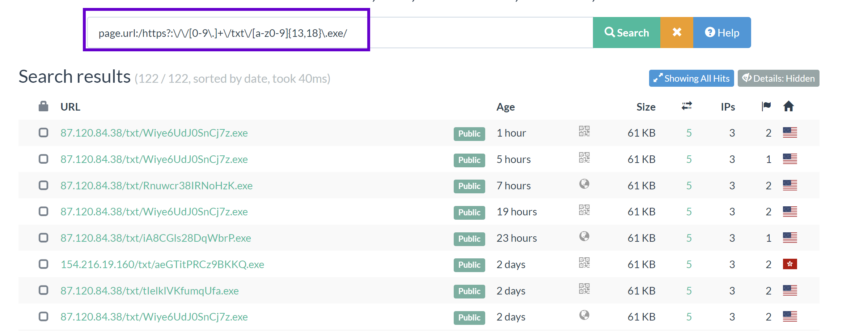This screenshot has width=868, height=331.
Task: Click the home icon column header
Action: point(788,106)
